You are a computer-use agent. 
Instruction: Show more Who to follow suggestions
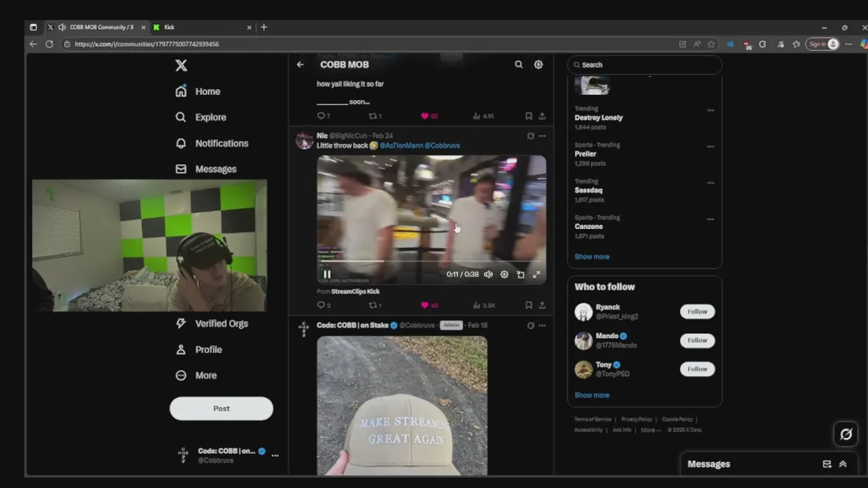(592, 395)
